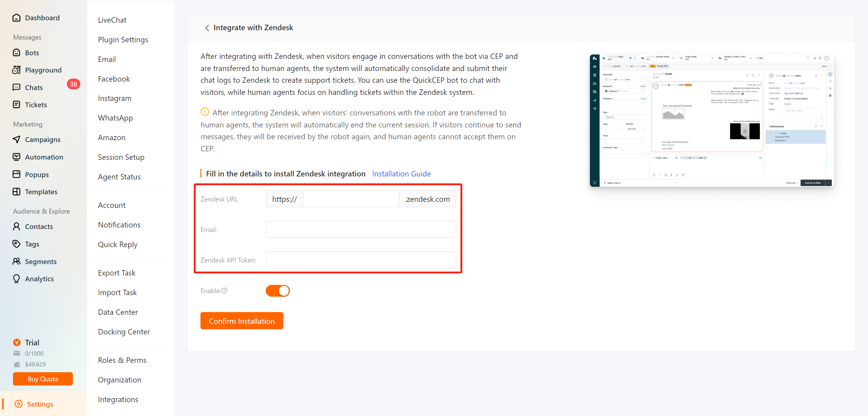Screen dimensions: 868x416
Task: Click the Settings gear icon
Action: pyautogui.click(x=18, y=404)
